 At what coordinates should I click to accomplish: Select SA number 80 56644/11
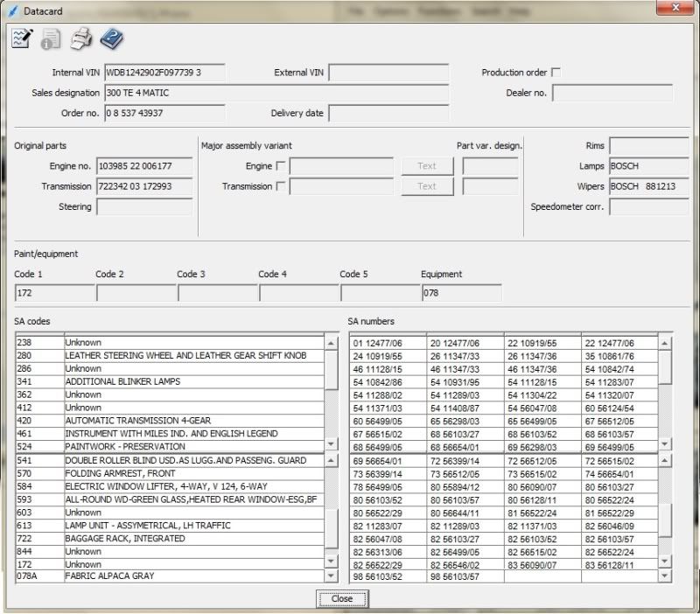tap(465, 513)
